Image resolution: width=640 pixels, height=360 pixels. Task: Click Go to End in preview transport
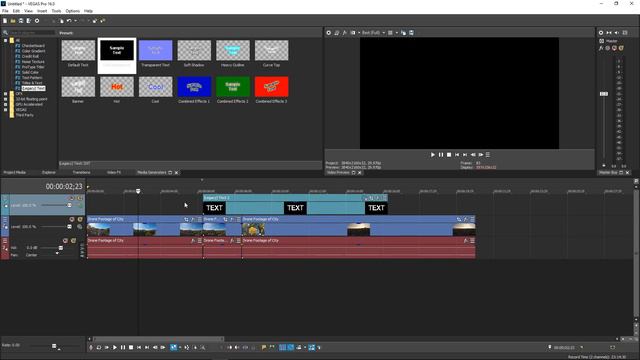click(465, 155)
